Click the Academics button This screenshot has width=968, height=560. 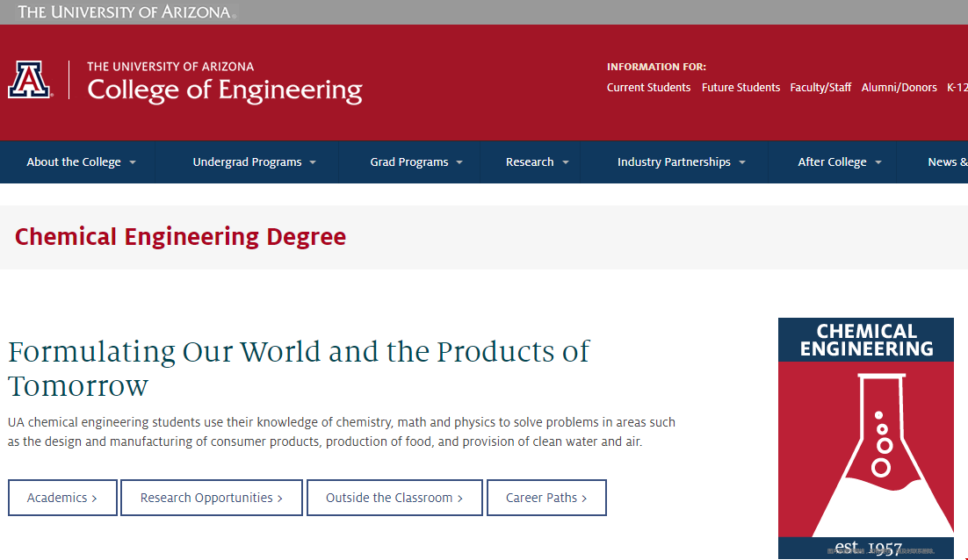(x=62, y=498)
